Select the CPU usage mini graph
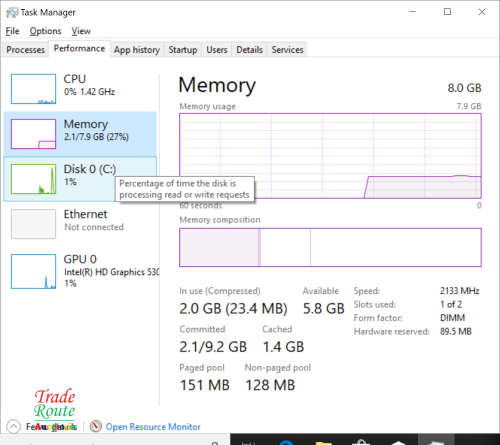Viewport: 500px width, 445px height. coord(33,89)
